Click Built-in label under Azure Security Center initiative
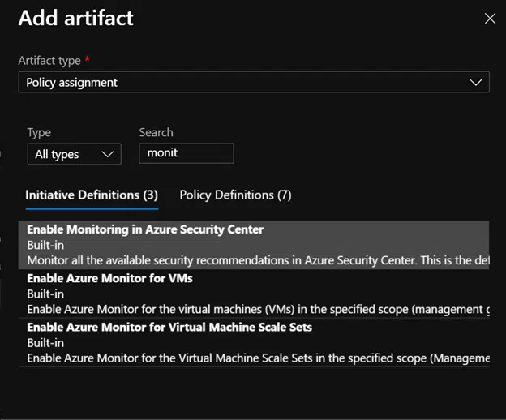Image resolution: width=506 pixels, height=420 pixels. (45, 245)
